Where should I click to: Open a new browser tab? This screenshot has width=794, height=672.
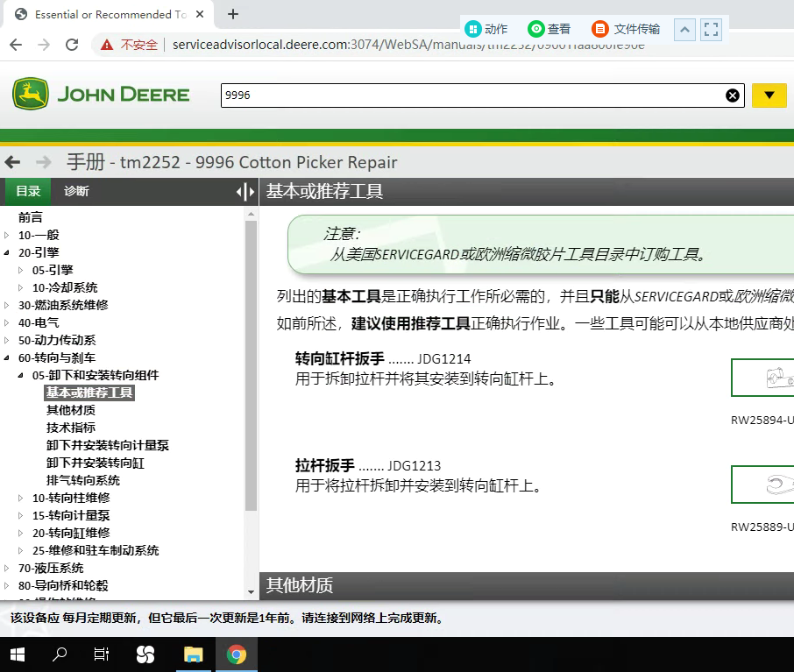[233, 14]
